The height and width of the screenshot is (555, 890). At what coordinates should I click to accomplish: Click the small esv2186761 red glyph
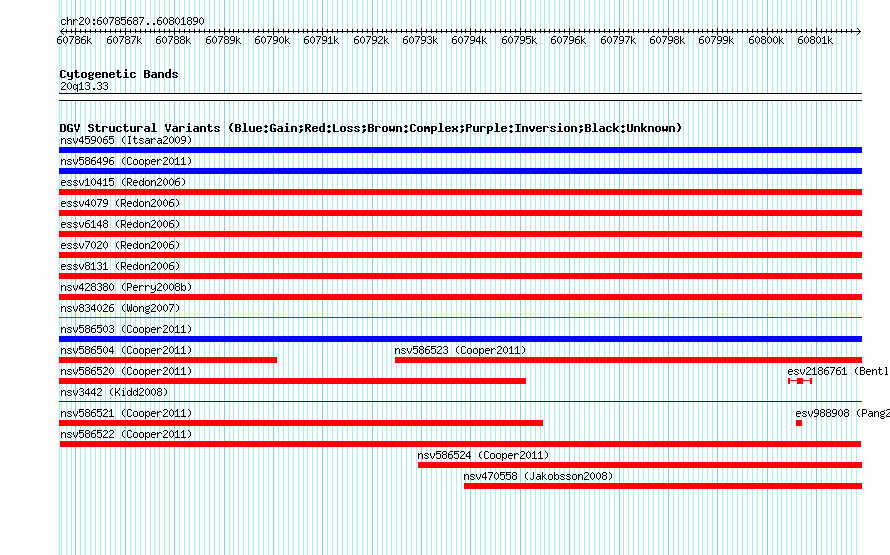click(x=800, y=381)
